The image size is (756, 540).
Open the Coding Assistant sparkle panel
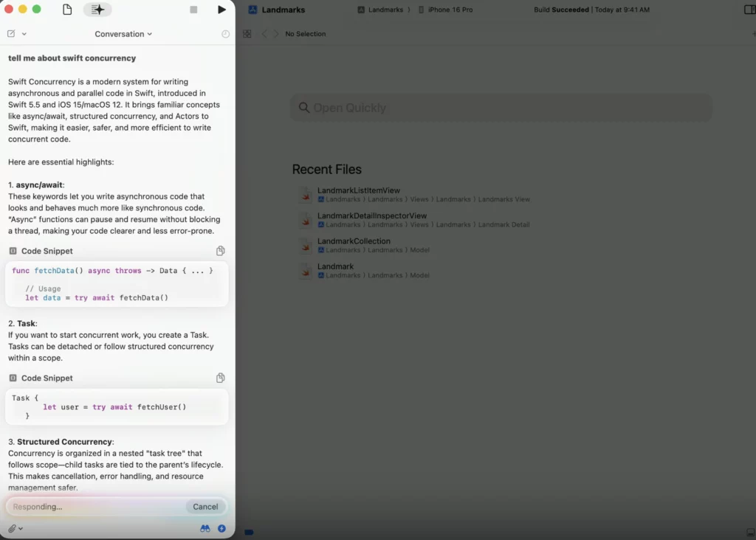[97, 10]
